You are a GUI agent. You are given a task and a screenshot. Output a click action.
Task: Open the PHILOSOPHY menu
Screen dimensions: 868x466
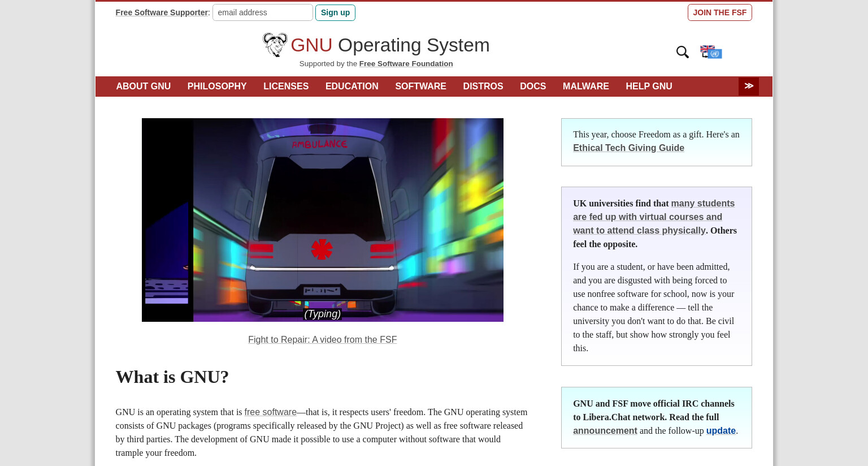217,87
